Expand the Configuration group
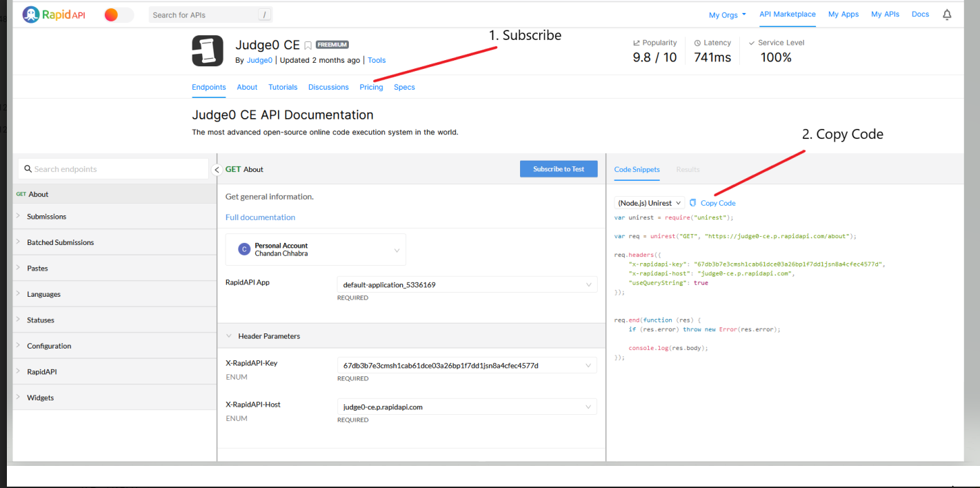Viewport: 980px width, 488px height. pos(114,346)
